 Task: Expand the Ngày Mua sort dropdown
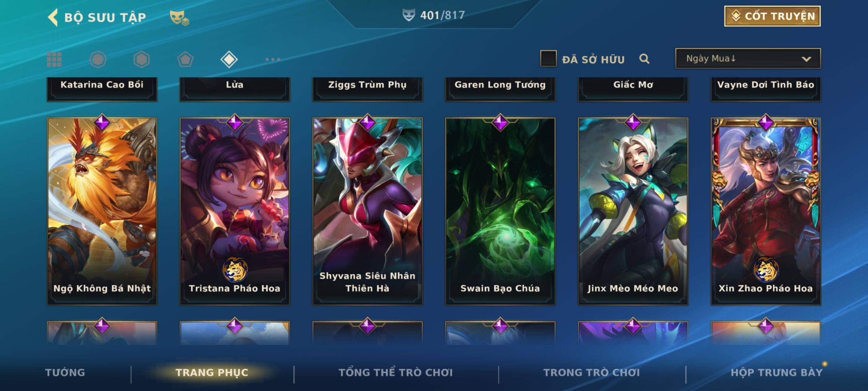tap(748, 59)
